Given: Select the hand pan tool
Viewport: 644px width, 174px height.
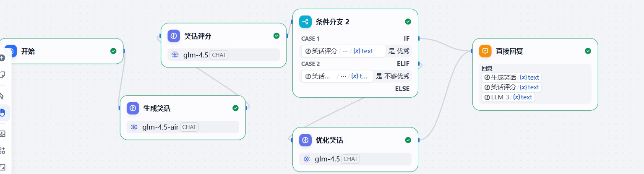Looking at the screenshot, I should pyautogui.click(x=3, y=113).
